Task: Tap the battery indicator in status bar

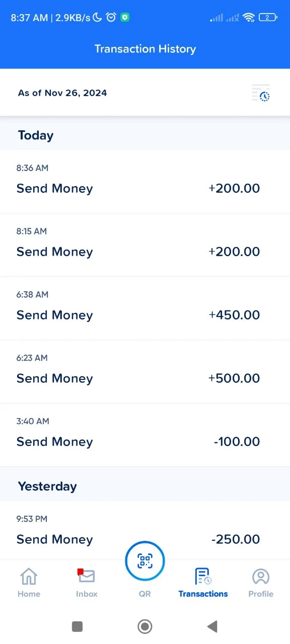Action: tap(267, 18)
